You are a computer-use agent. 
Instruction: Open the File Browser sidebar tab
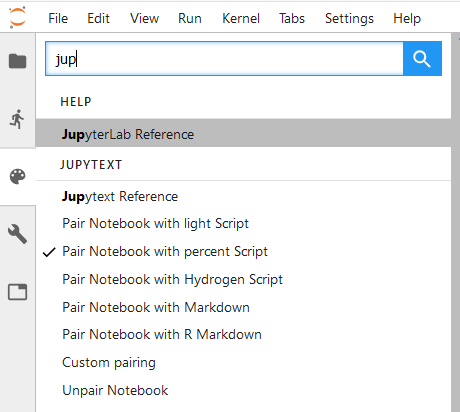tap(18, 61)
